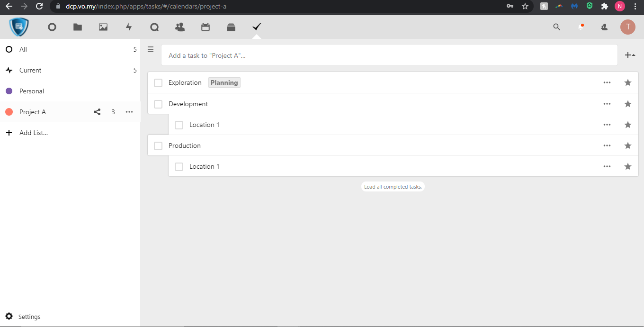
Task: Click Load all completed tasks
Action: (393, 187)
